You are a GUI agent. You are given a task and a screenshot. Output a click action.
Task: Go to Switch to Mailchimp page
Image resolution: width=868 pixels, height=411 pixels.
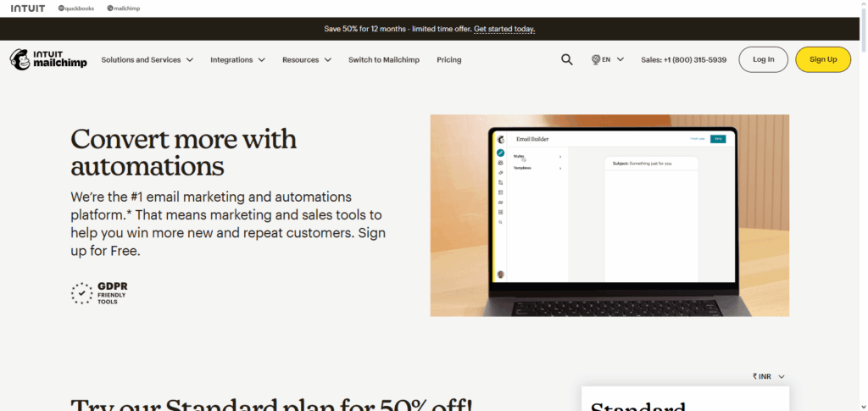click(384, 59)
